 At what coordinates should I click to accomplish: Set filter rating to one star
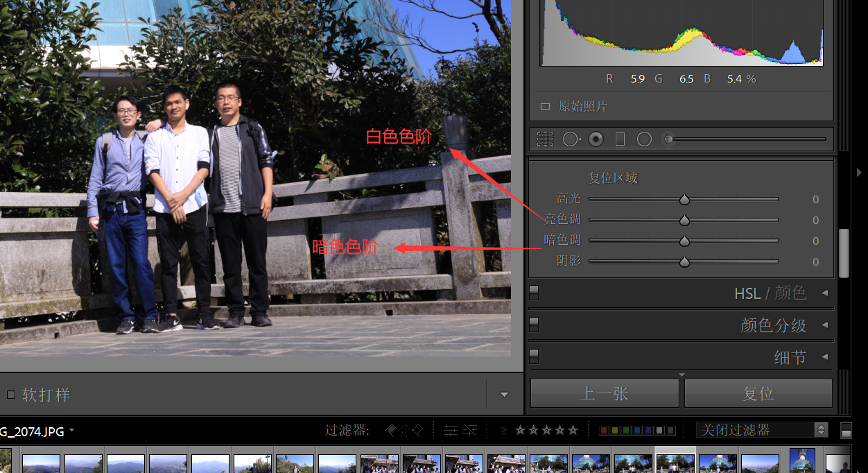[520, 430]
